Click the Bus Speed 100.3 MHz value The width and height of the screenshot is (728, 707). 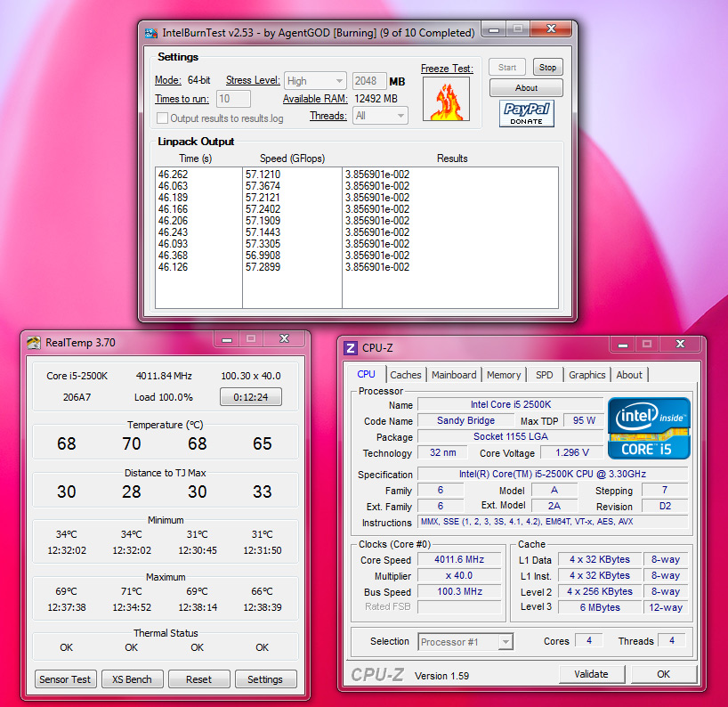coord(459,591)
